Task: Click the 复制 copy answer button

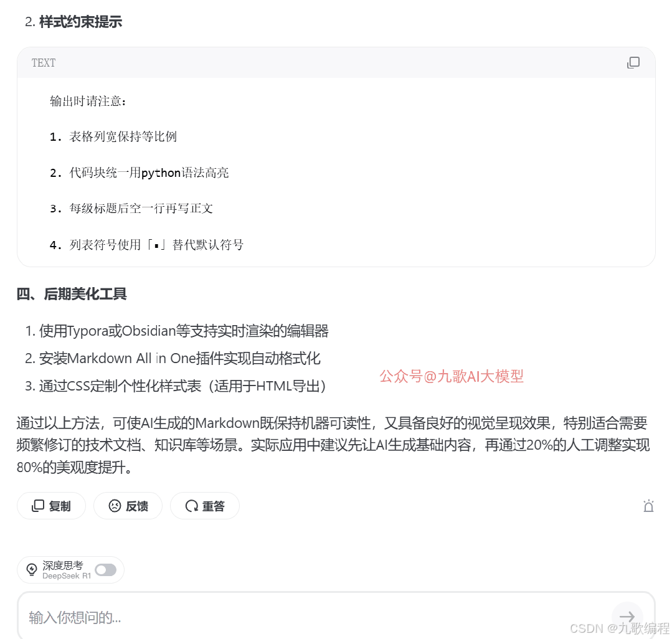Action: 52,506
